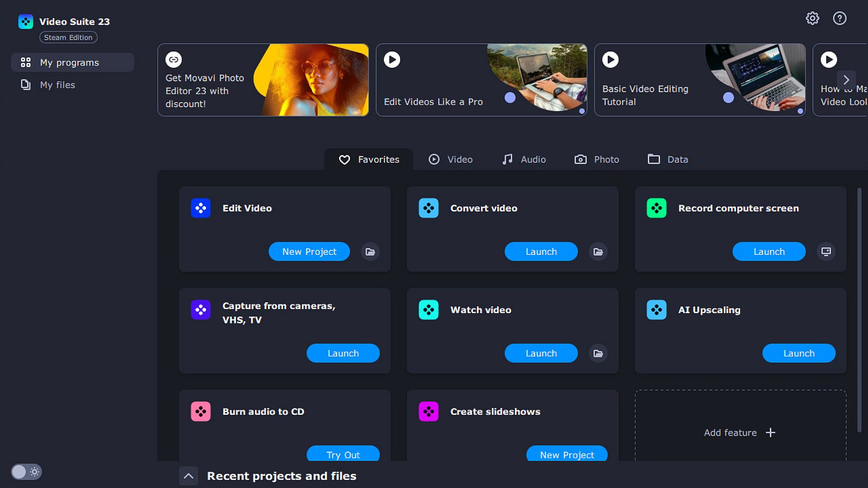The width and height of the screenshot is (868, 488).
Task: Click the vertical scrollbar of the features list
Action: pyautogui.click(x=859, y=310)
